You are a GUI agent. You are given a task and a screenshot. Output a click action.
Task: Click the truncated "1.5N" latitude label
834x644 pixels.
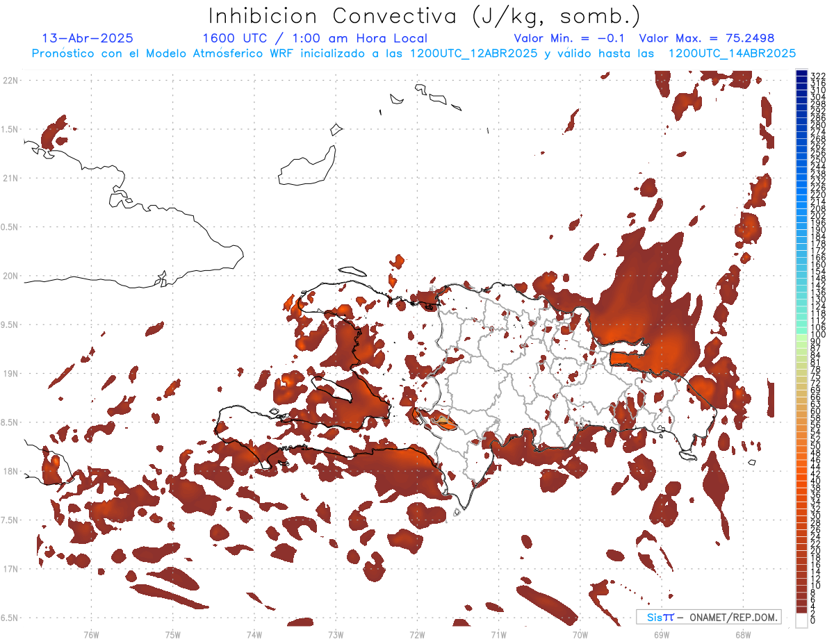[x=10, y=129]
